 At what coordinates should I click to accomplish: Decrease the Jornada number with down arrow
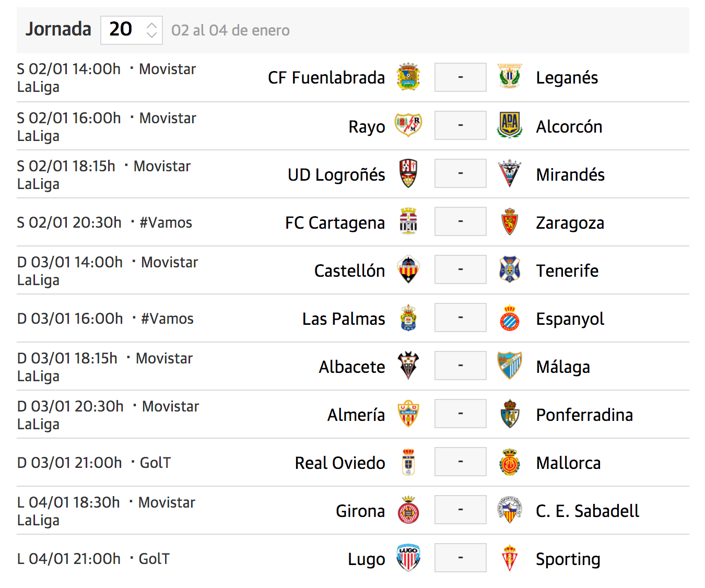(x=151, y=34)
